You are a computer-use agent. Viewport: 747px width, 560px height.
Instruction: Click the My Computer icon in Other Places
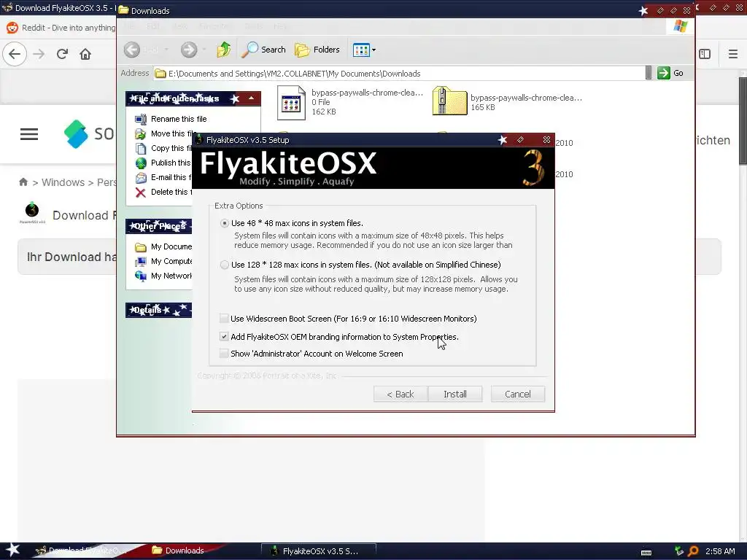click(141, 262)
